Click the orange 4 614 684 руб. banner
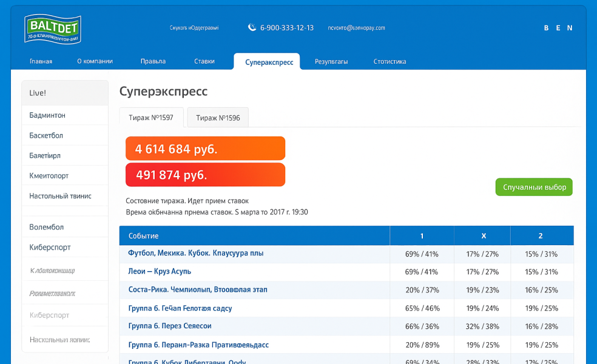The width and height of the screenshot is (597, 364). [205, 149]
